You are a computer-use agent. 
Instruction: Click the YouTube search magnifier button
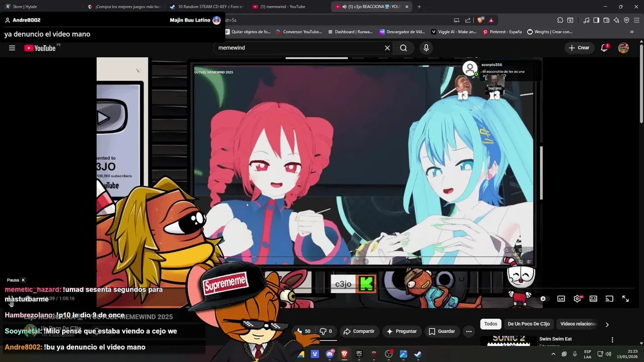coord(404,48)
